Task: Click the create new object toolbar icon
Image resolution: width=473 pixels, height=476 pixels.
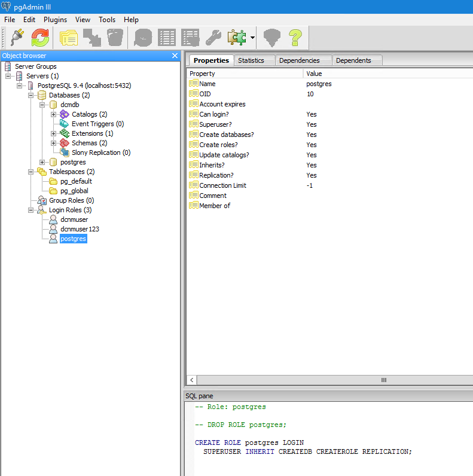Action: (92, 37)
